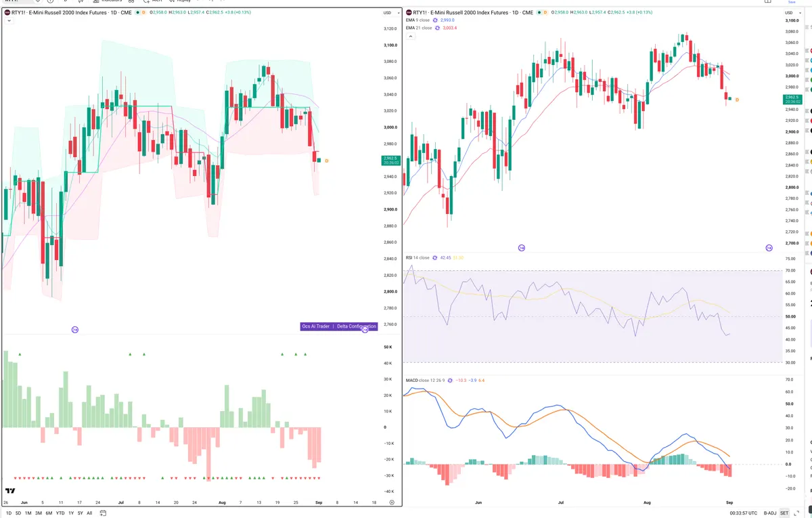This screenshot has width=812, height=518.
Task: Click the 70.0 label on the MACD axis
Action: tap(788, 381)
